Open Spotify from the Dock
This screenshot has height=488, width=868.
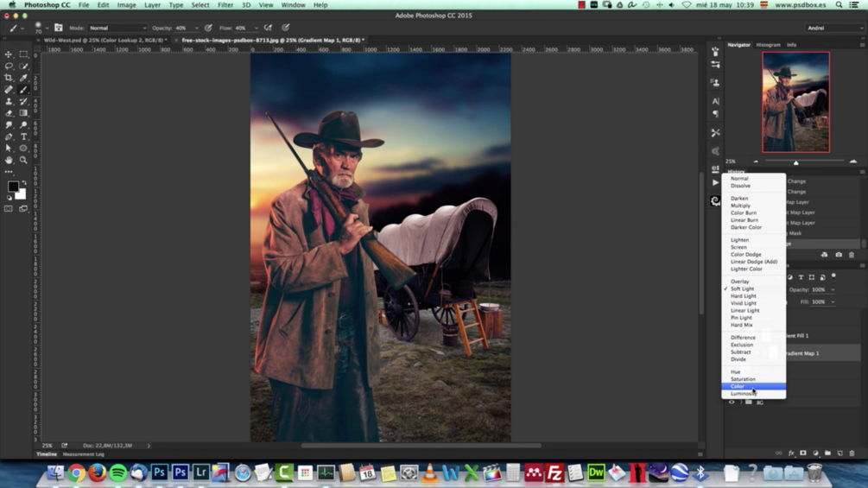tap(118, 473)
